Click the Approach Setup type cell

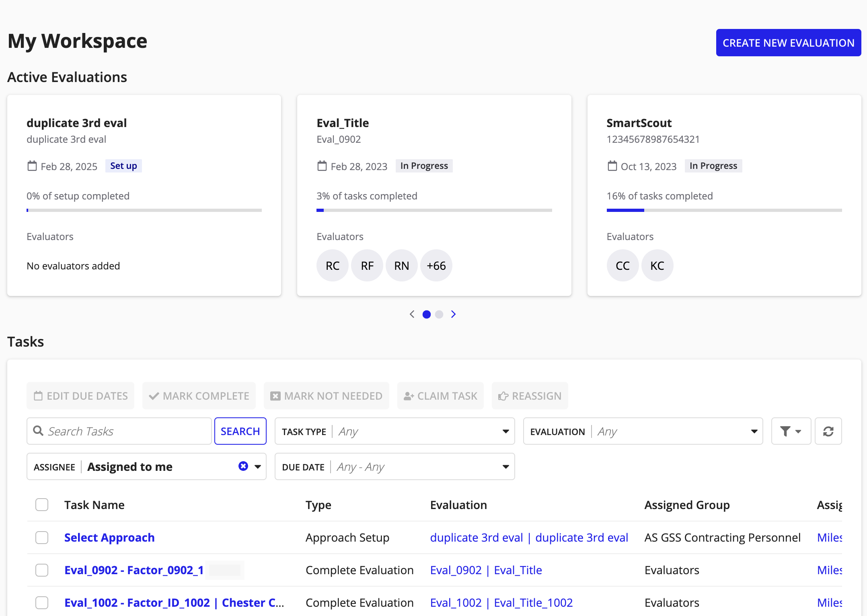click(347, 537)
